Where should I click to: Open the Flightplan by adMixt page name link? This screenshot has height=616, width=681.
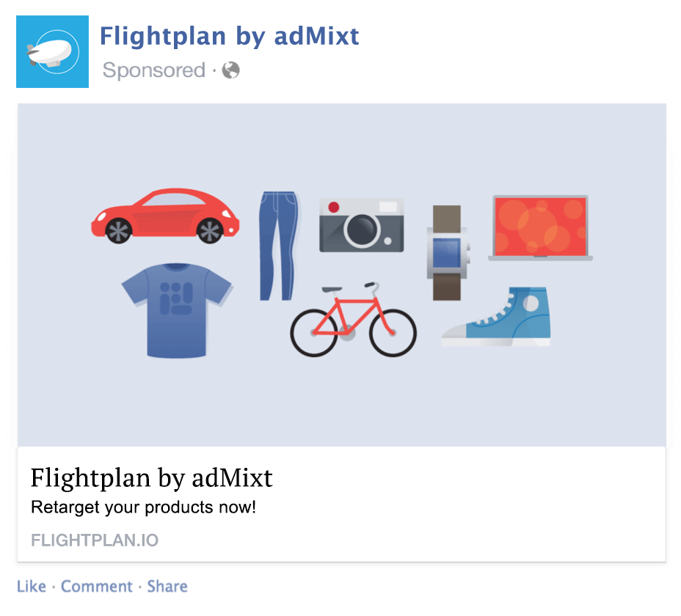pyautogui.click(x=229, y=36)
